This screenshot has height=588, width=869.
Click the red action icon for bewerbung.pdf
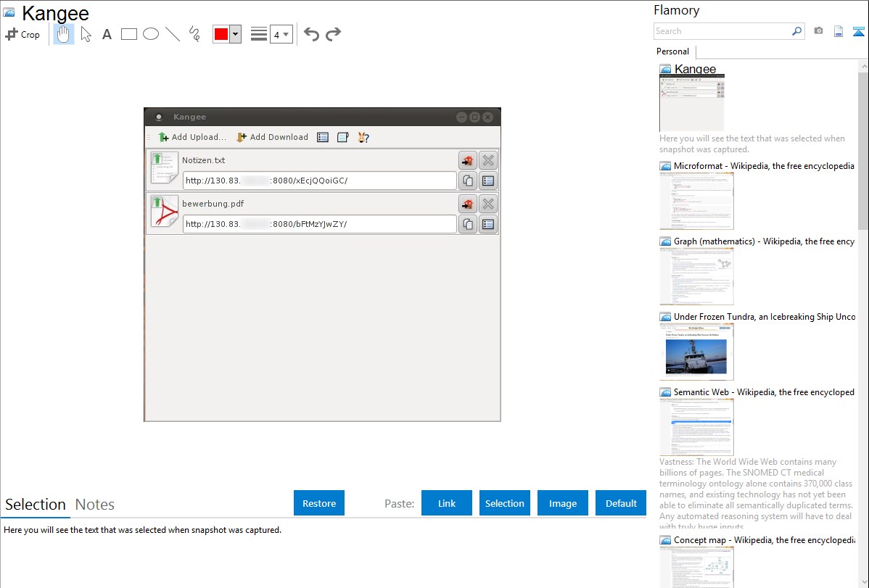pos(468,204)
